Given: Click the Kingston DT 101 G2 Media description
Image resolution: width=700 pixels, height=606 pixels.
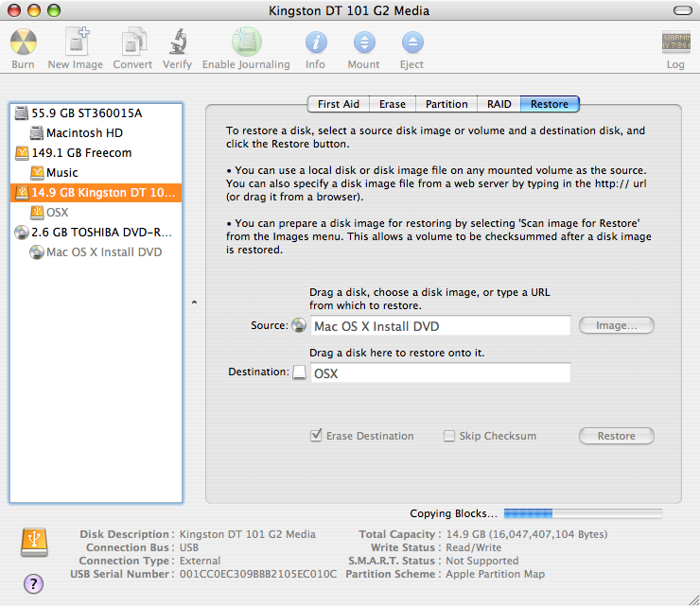Looking at the screenshot, I should 247,534.
